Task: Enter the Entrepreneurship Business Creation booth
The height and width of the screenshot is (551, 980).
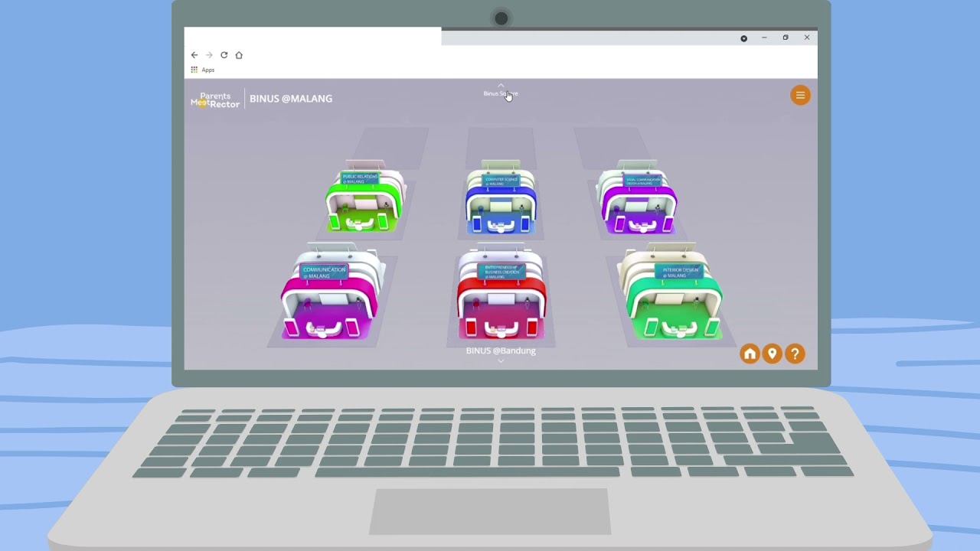Action: [x=501, y=292]
